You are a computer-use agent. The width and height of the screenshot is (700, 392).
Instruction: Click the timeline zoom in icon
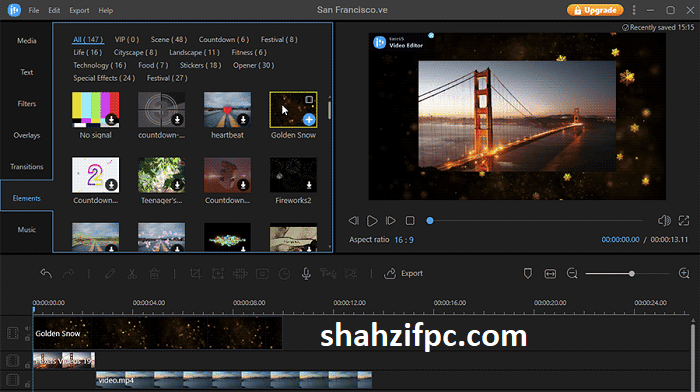(684, 273)
